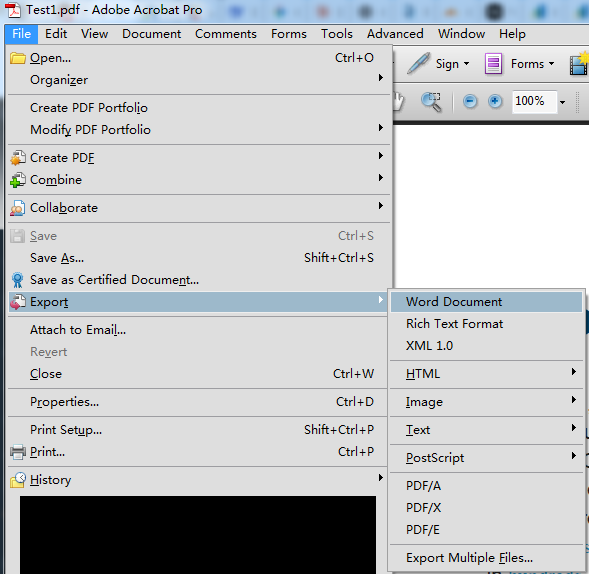Click the zoom in plus button
This screenshot has height=574, width=589.
(x=495, y=101)
